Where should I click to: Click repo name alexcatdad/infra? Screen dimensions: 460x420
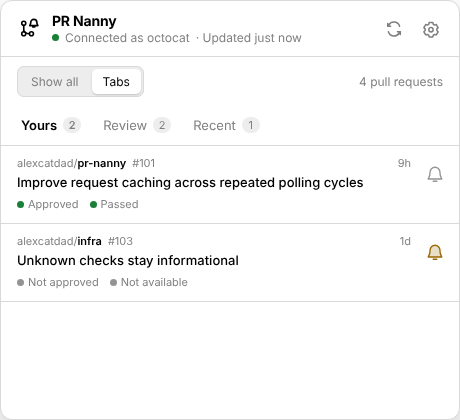(x=59, y=241)
